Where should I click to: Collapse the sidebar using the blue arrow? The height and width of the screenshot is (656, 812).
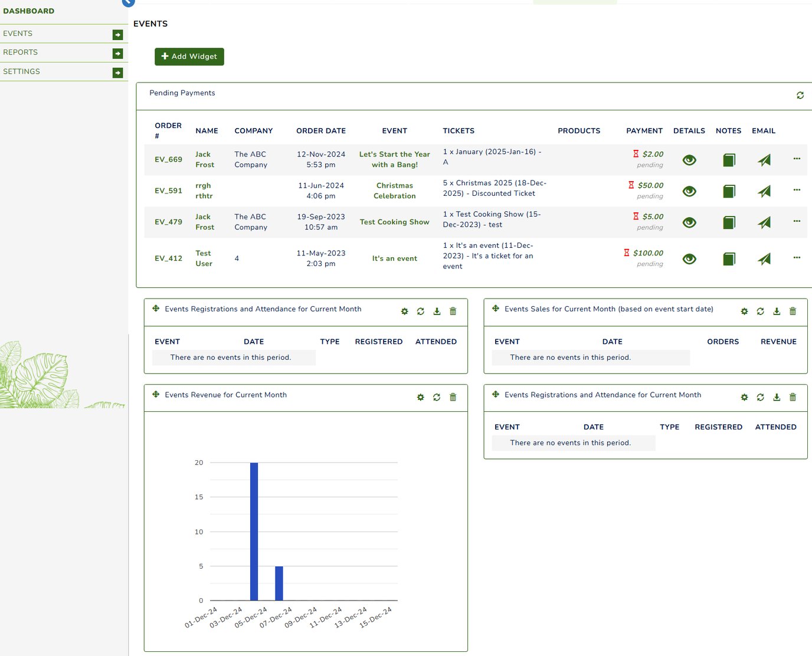tap(127, 3)
